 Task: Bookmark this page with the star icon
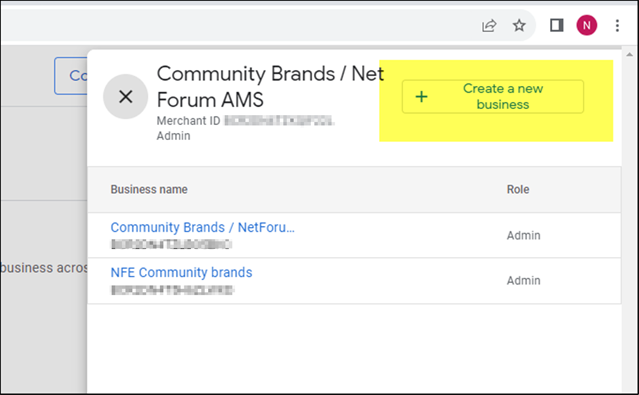(519, 26)
